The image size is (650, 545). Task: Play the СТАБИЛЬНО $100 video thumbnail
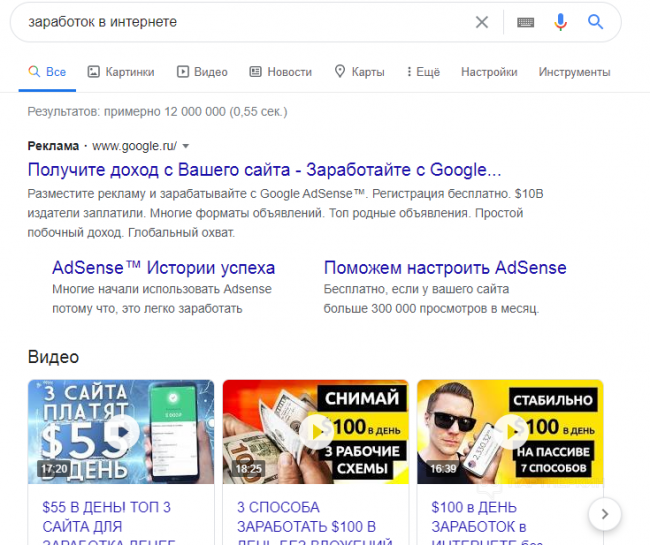[510, 431]
